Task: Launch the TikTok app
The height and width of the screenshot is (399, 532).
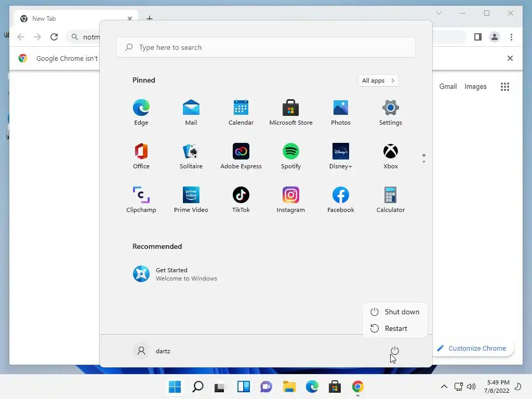Action: point(241,200)
